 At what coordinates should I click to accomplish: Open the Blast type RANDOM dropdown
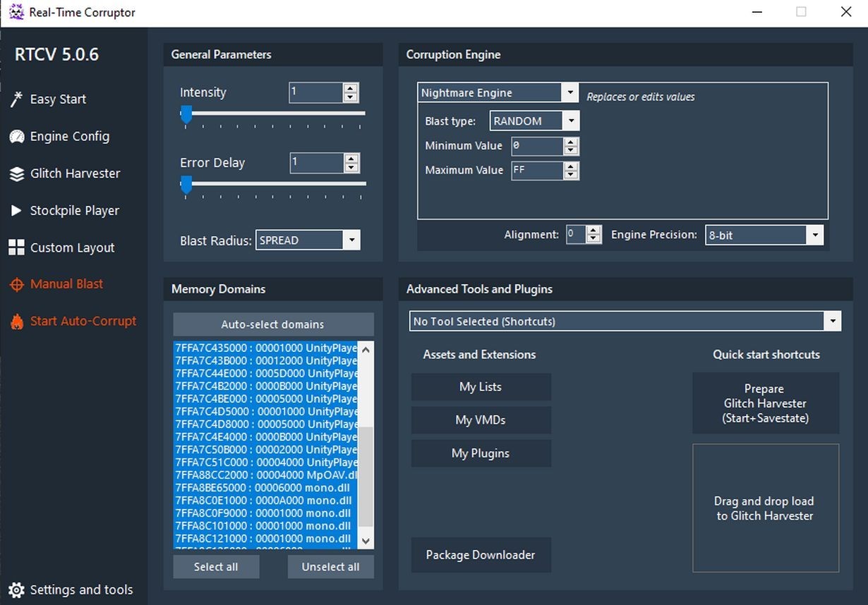(x=572, y=121)
